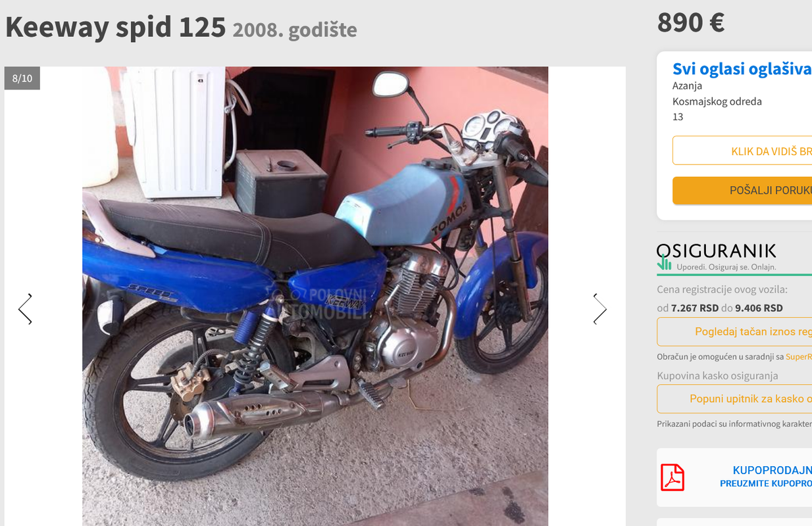Viewport: 812px width, 526px height.
Task: Click the Keeway spid 125 listing title
Action: pos(116,27)
